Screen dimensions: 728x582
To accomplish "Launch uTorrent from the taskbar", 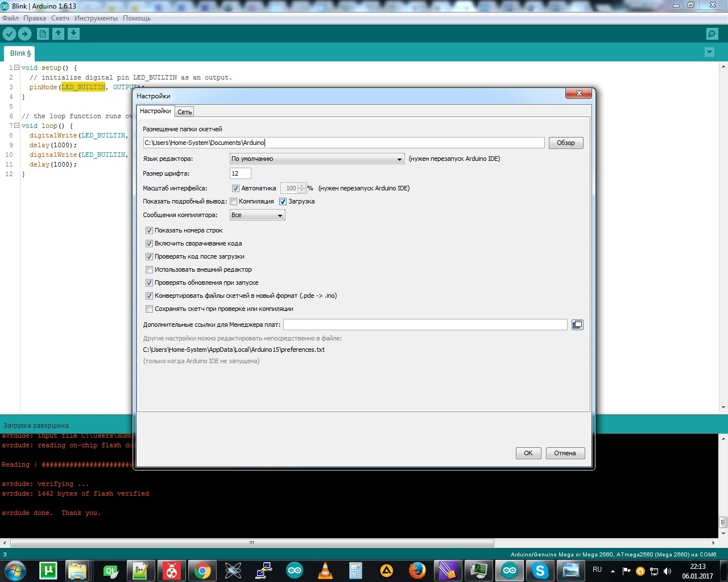I will [48, 571].
